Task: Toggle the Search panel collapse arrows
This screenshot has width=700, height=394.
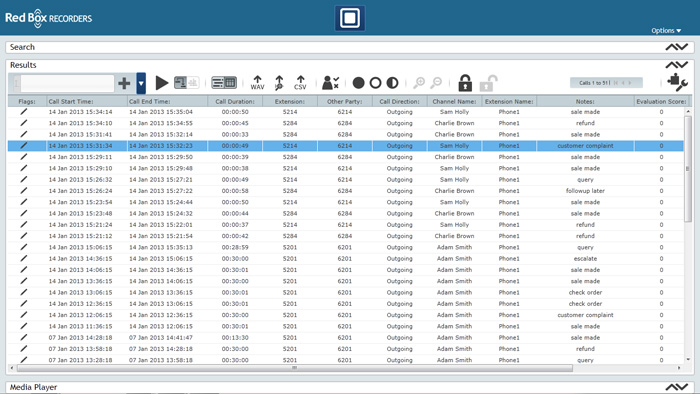Action: click(x=677, y=47)
